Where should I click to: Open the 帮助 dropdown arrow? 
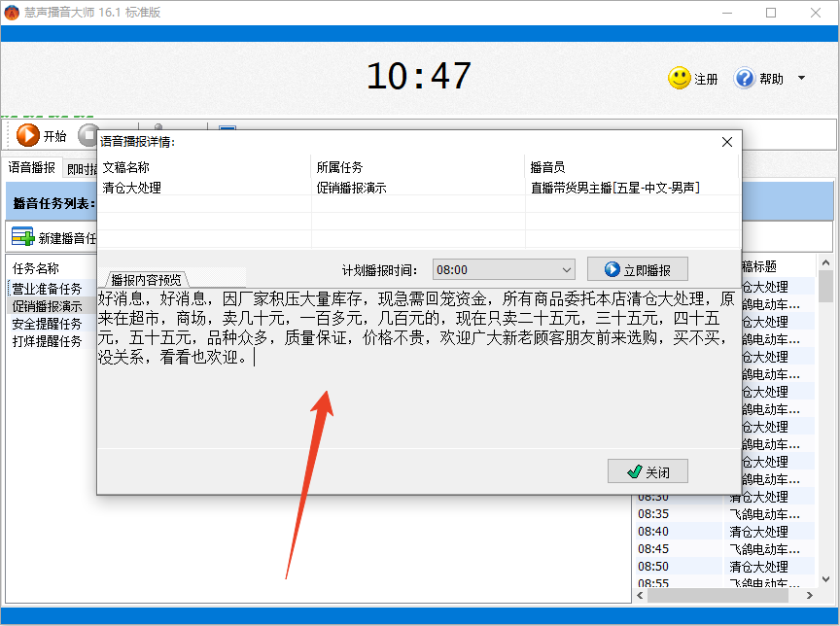800,79
